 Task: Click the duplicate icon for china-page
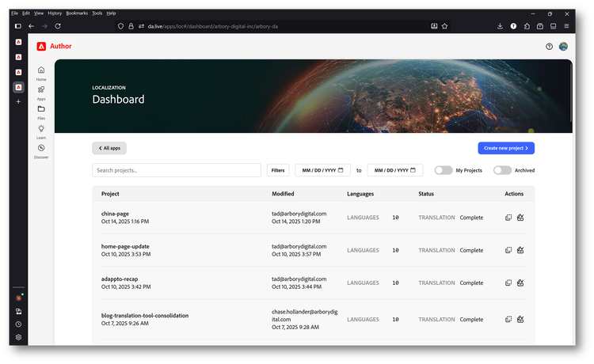pos(508,218)
